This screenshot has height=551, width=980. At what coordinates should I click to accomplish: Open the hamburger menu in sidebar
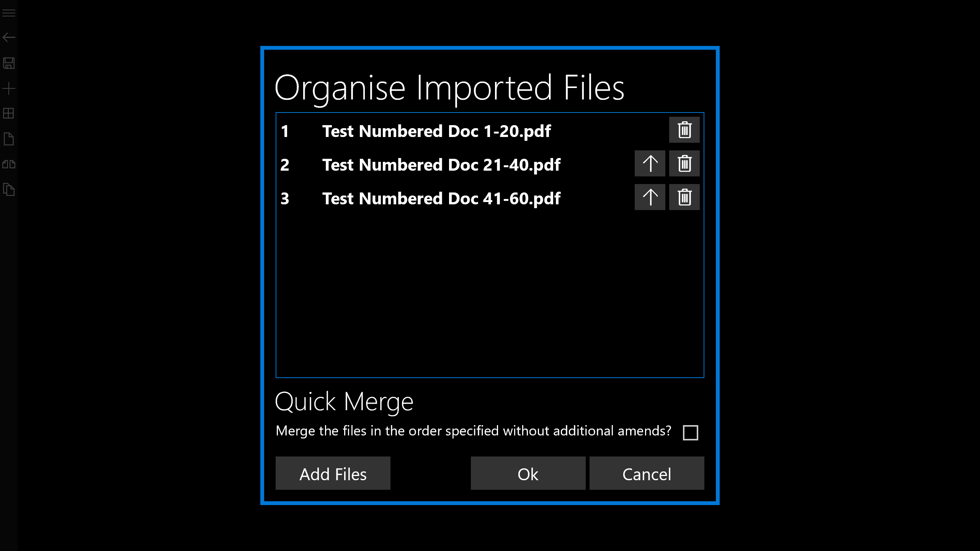click(9, 13)
